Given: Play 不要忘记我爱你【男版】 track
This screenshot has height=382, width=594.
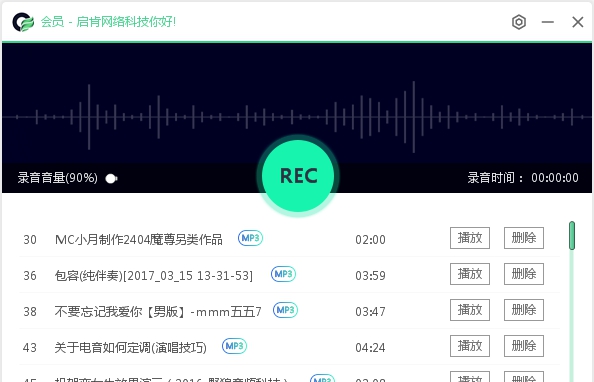Looking at the screenshot, I should [470, 310].
